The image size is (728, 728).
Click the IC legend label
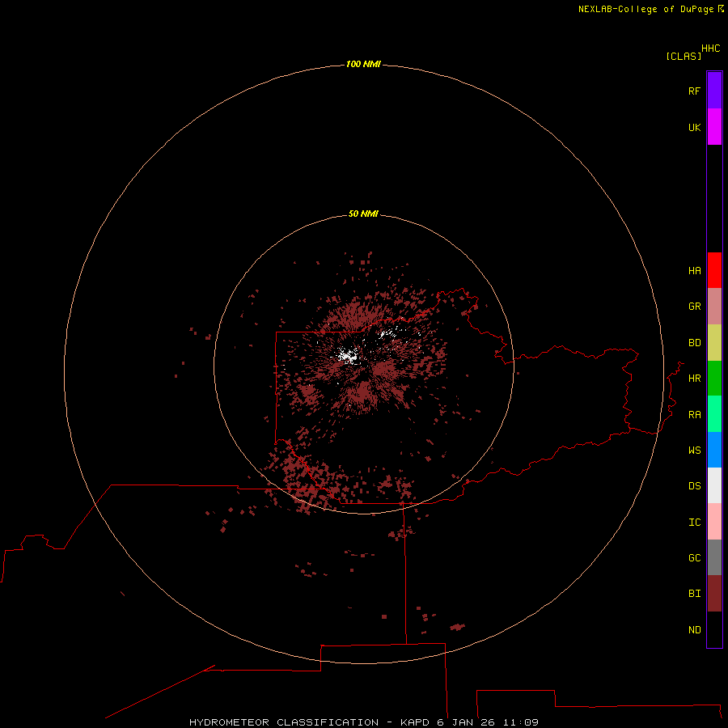click(x=695, y=523)
